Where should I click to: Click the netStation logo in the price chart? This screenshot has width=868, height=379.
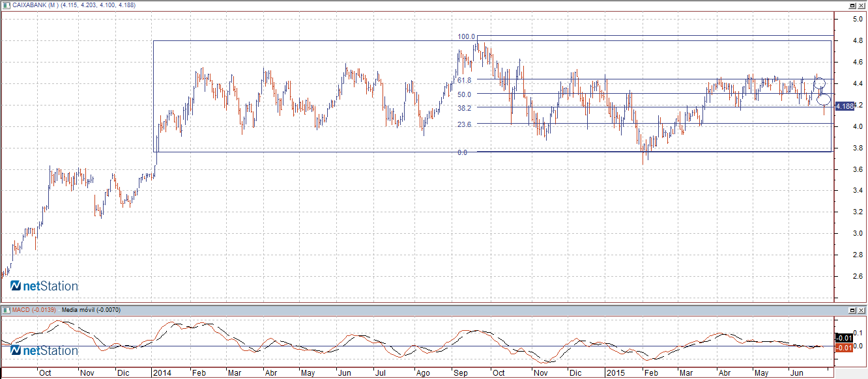click(44, 286)
